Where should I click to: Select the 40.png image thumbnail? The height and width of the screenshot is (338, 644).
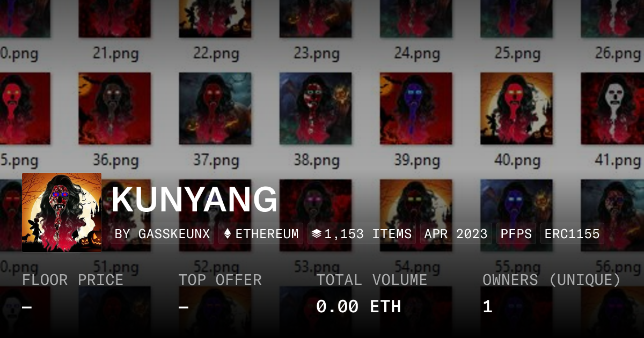tap(516, 108)
